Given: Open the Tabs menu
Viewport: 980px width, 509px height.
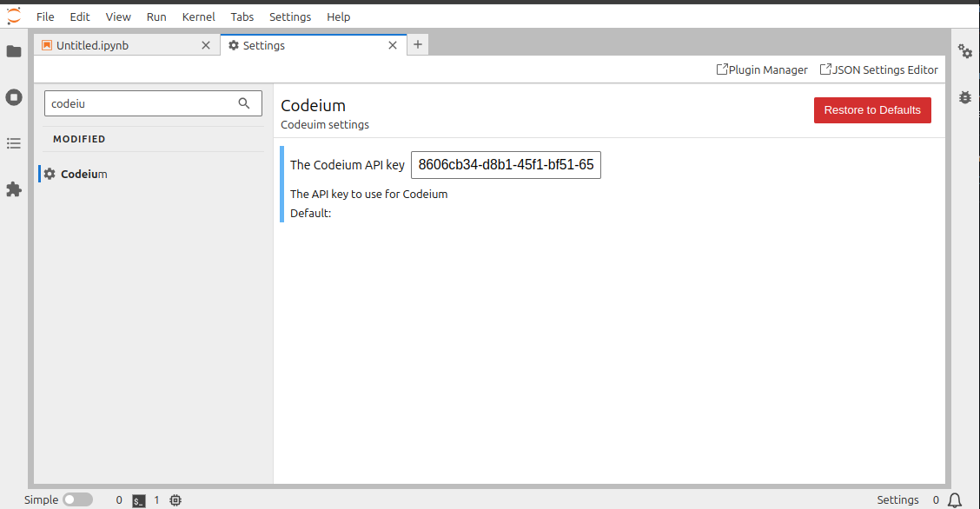Looking at the screenshot, I should (242, 17).
